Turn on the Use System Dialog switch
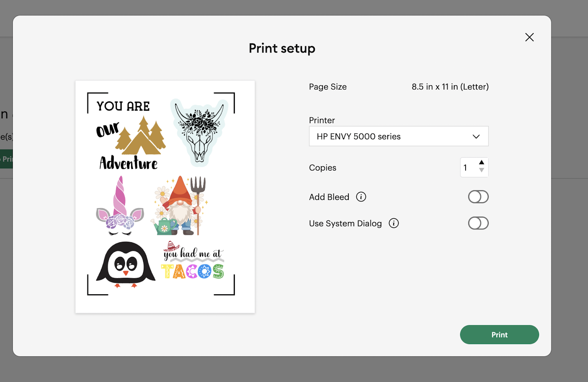 (478, 224)
